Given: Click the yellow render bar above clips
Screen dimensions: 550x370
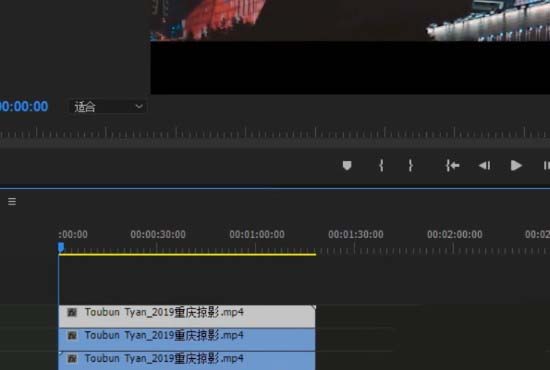Looking at the screenshot, I should tap(187, 254).
